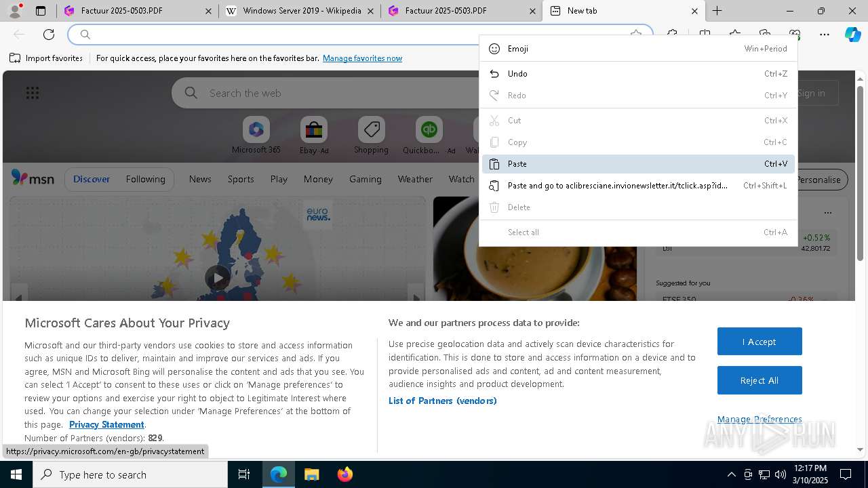Click the Search the web box
The image size is (868, 488).
pyautogui.click(x=325, y=93)
